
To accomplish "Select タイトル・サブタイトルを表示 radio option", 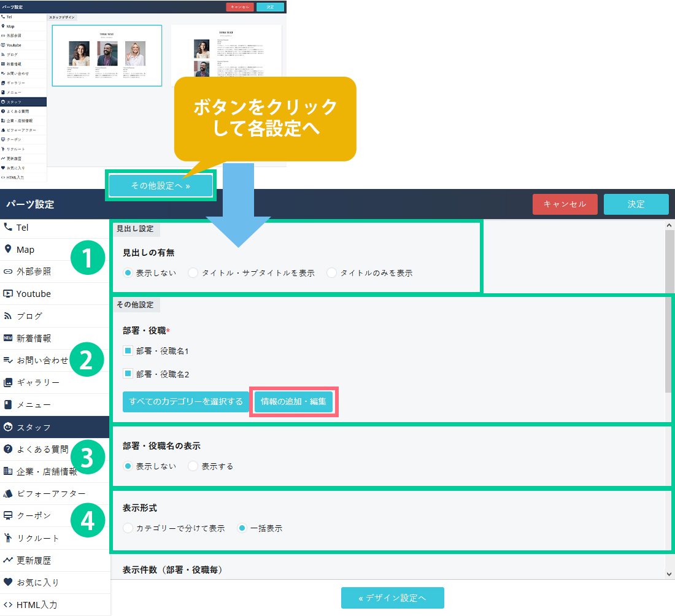I will [x=193, y=273].
